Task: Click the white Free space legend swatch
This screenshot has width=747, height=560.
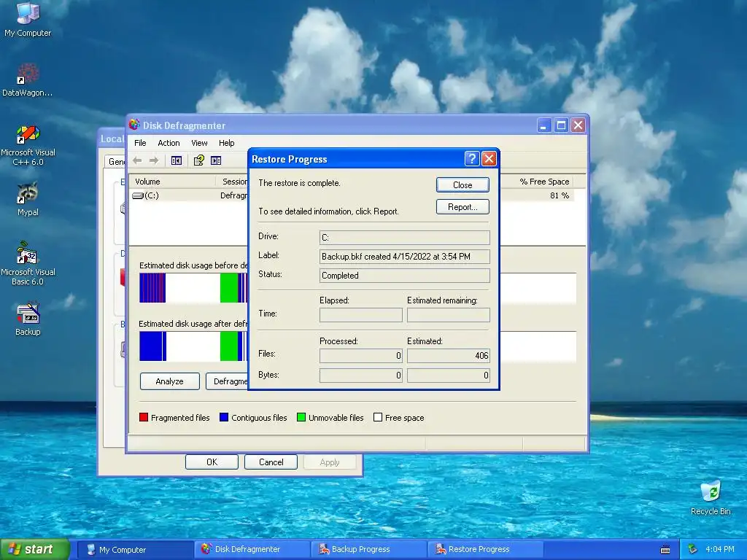Action: point(378,417)
